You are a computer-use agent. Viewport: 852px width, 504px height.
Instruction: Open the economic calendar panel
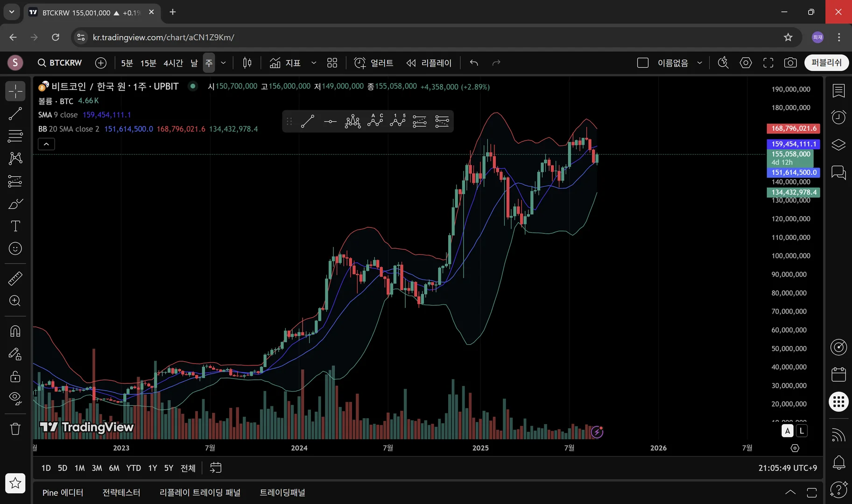click(839, 374)
